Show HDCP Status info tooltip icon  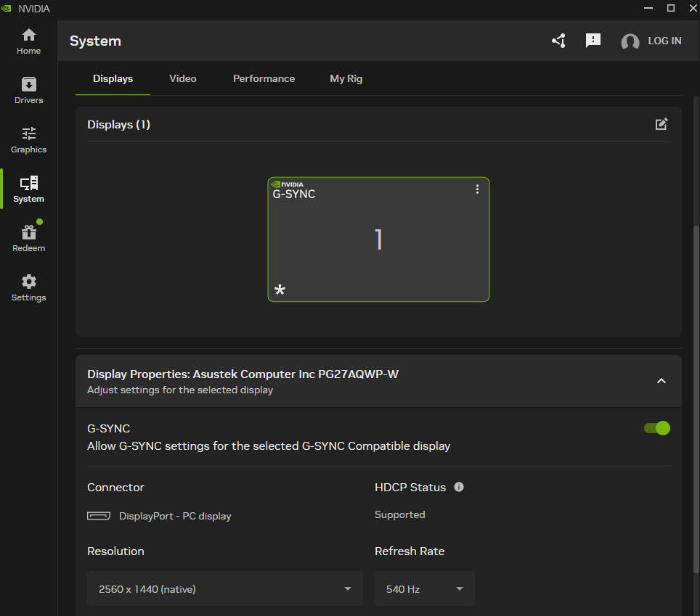pyautogui.click(x=459, y=487)
